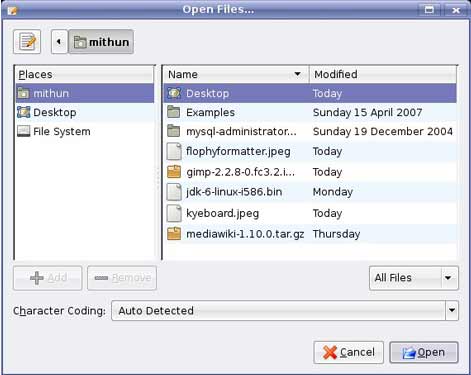The width and height of the screenshot is (471, 375).
Task: Click the Monday modified cell
Action: (333, 192)
